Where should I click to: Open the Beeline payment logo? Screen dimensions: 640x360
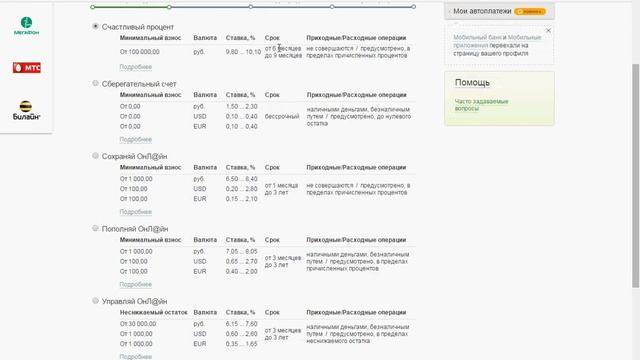click(x=27, y=110)
